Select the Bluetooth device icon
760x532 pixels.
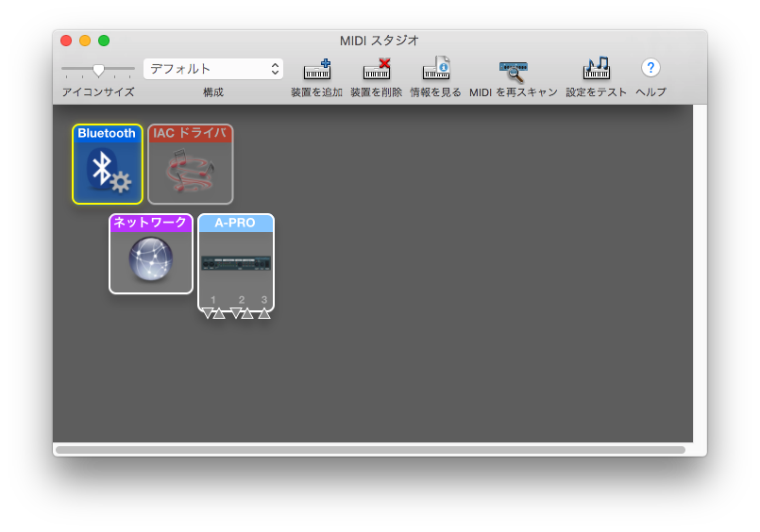pyautogui.click(x=108, y=164)
